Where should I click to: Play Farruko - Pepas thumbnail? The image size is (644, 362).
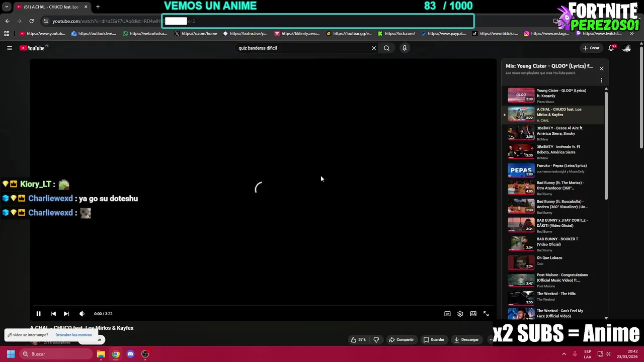tap(521, 170)
